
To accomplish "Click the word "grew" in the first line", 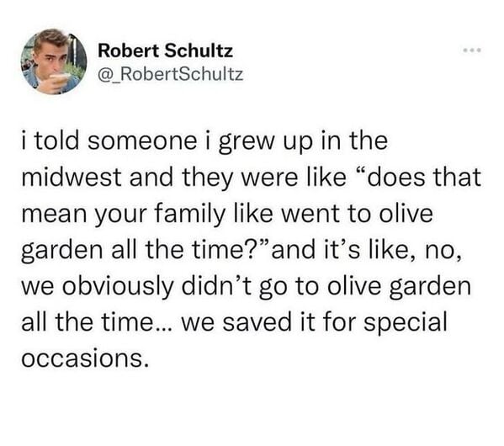I will (245, 142).
